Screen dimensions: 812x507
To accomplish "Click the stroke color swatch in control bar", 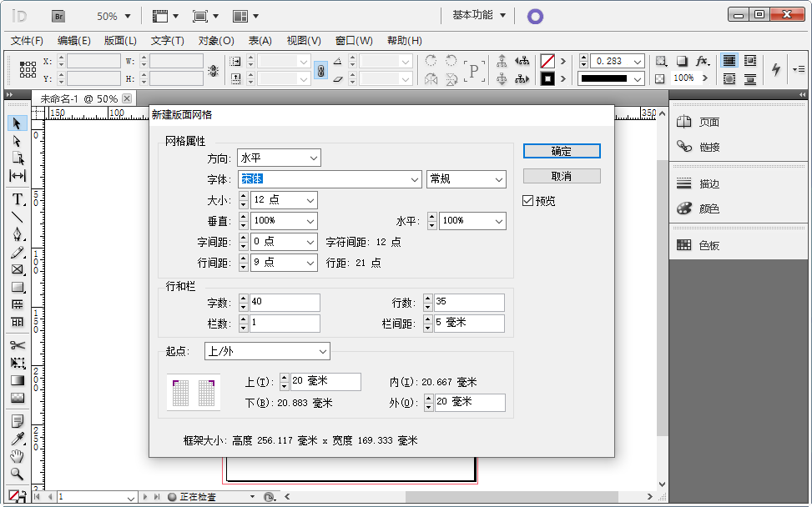I will tap(547, 78).
